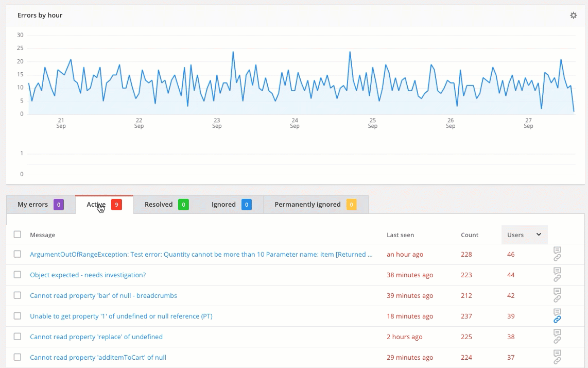588x368 pixels.
Task: Open ArgumentOutOfRangeException Test error link
Action: [201, 254]
